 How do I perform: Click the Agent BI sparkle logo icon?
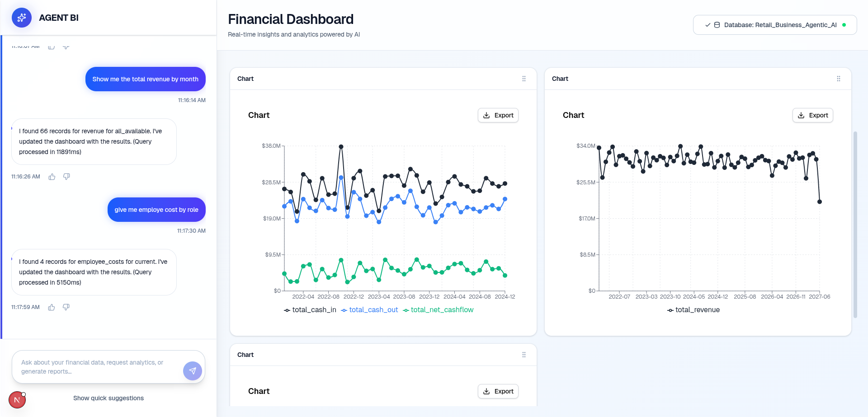pos(22,18)
